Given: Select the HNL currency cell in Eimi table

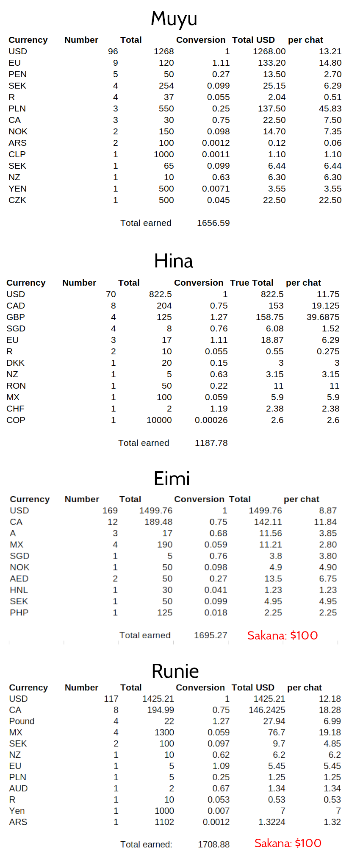Looking at the screenshot, I should click(19, 590).
